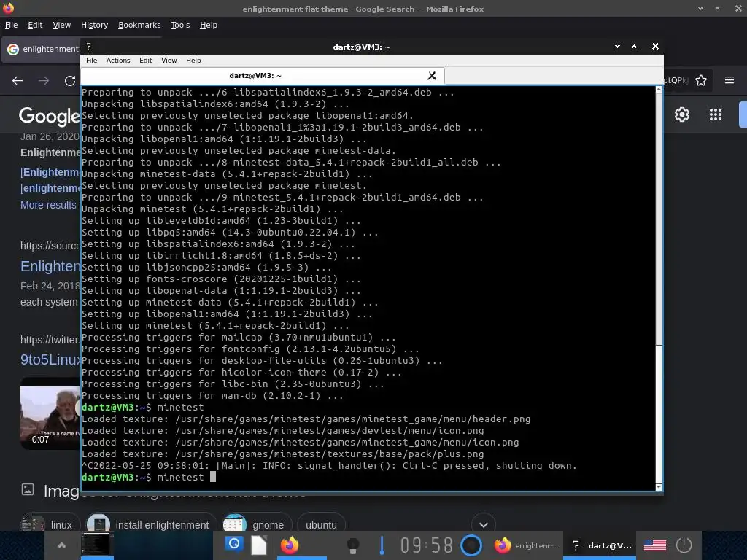
Task: Switch to enlightenm... Firefox task
Action: (x=527, y=545)
